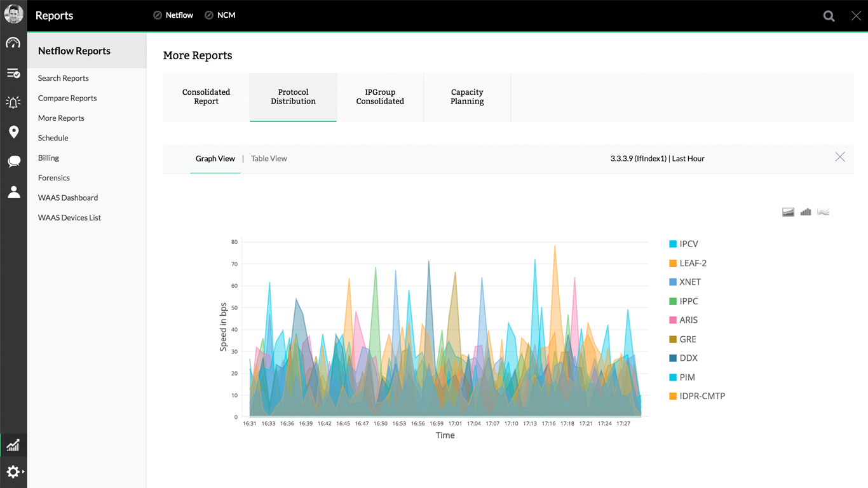This screenshot has width=868, height=488.
Task: Click the chat bubble icon in sidebar
Action: tap(13, 162)
